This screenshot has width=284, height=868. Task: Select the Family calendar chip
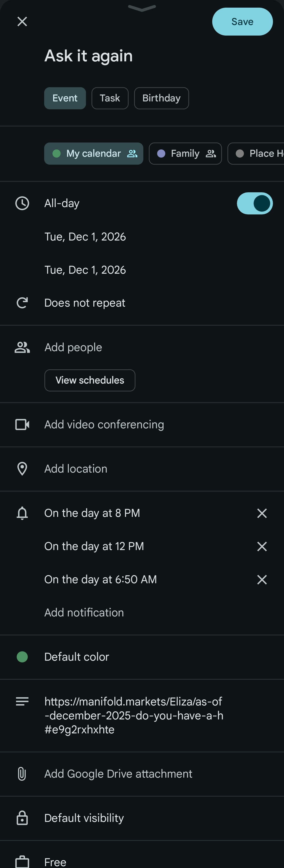185,154
